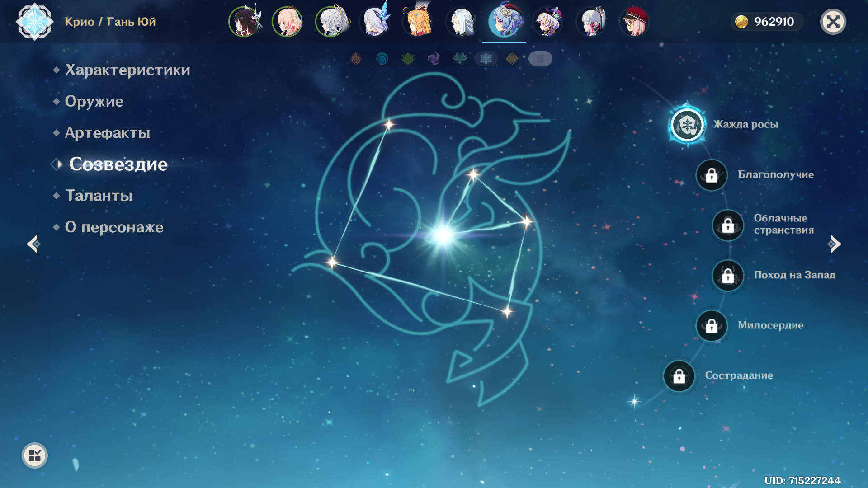Open the О персонаже section
The width and height of the screenshot is (868, 488).
pyautogui.click(x=114, y=227)
